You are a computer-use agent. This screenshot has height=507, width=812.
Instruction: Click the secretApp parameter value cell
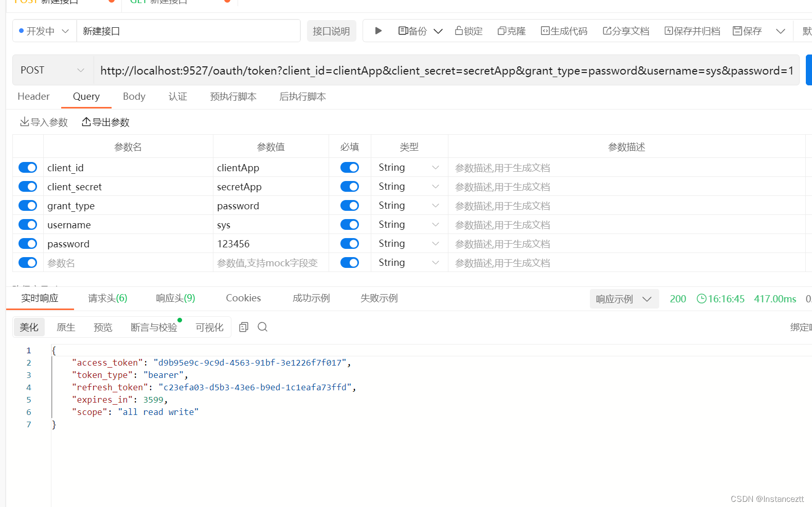pos(271,187)
